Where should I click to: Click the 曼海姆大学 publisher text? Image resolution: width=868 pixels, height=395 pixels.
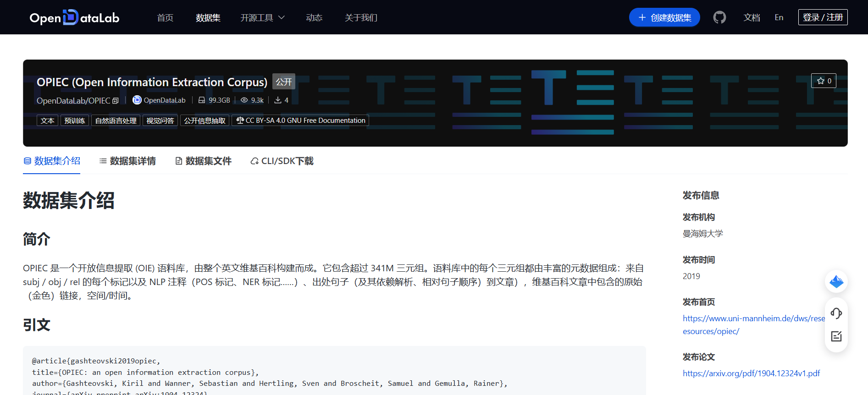pyautogui.click(x=702, y=233)
